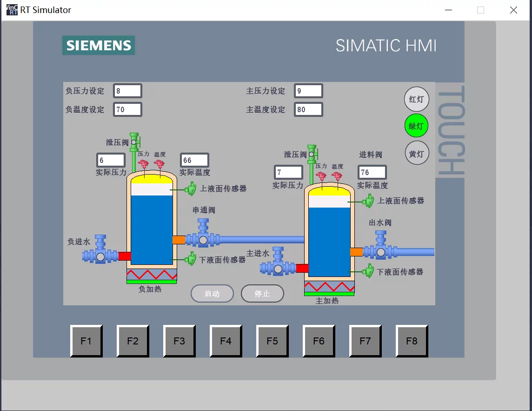The height and width of the screenshot is (411, 532).
Task: Click the green 绿灯 indicator lamp
Action: [416, 126]
